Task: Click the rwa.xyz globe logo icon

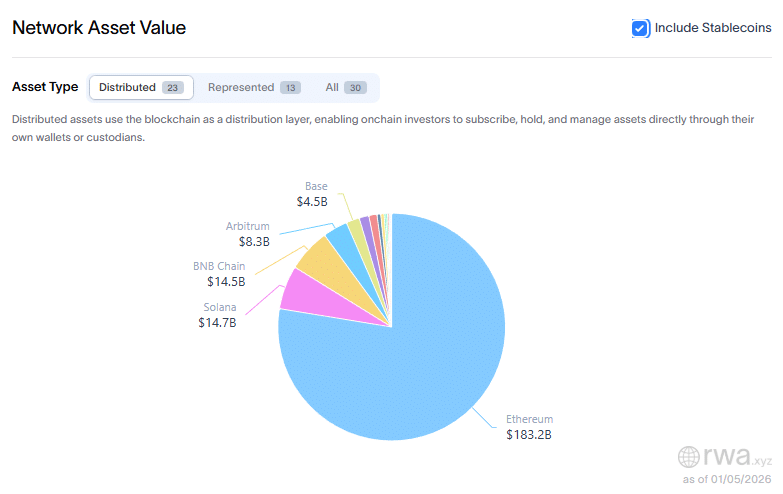Action: (689, 457)
